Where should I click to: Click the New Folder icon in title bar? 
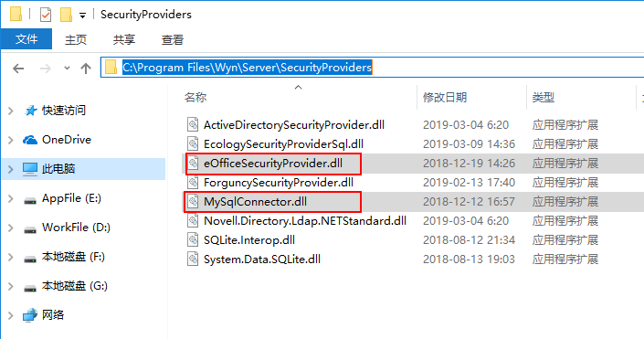click(x=66, y=16)
